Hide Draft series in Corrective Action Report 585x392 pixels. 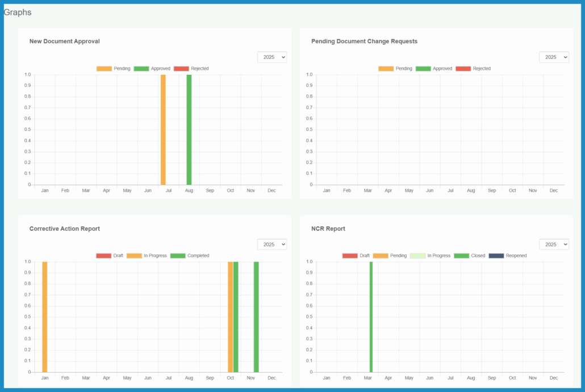(104, 256)
